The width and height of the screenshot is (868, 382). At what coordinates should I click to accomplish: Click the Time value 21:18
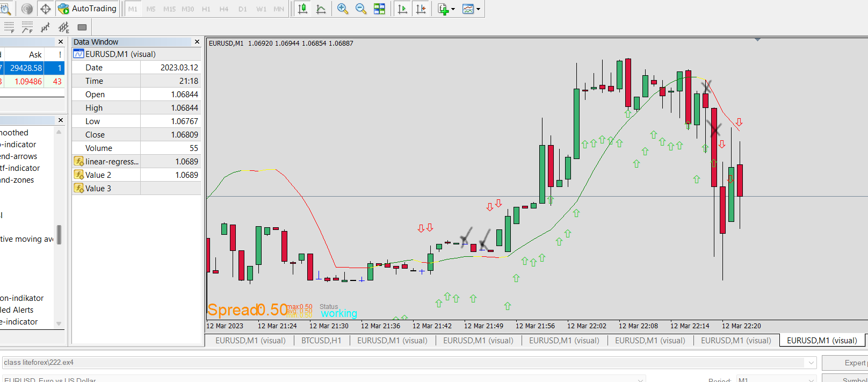tap(189, 81)
